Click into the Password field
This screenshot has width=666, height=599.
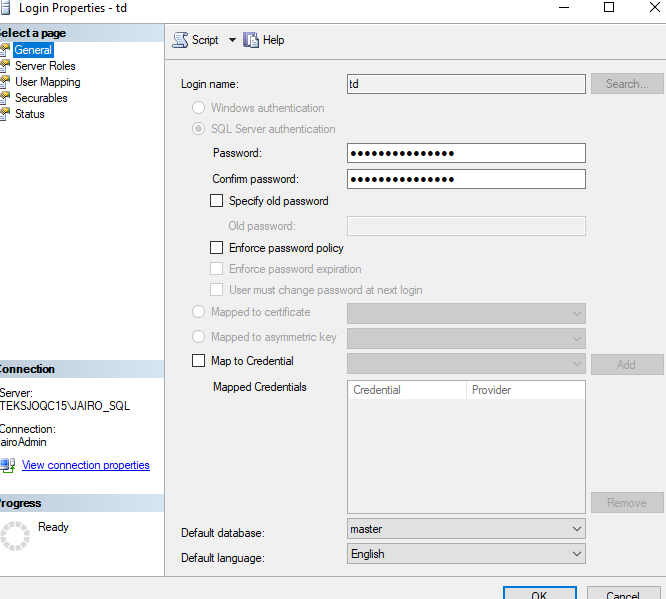click(x=466, y=153)
